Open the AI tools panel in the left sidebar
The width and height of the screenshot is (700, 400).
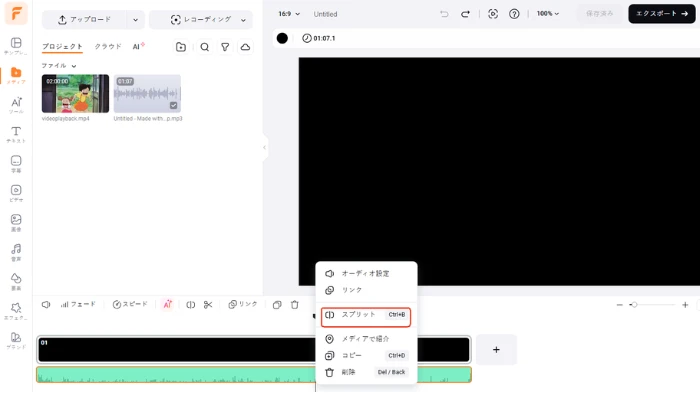click(16, 105)
